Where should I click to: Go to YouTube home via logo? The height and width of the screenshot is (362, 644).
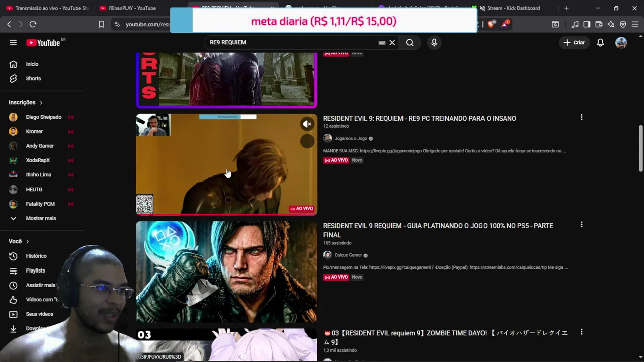tap(43, 43)
